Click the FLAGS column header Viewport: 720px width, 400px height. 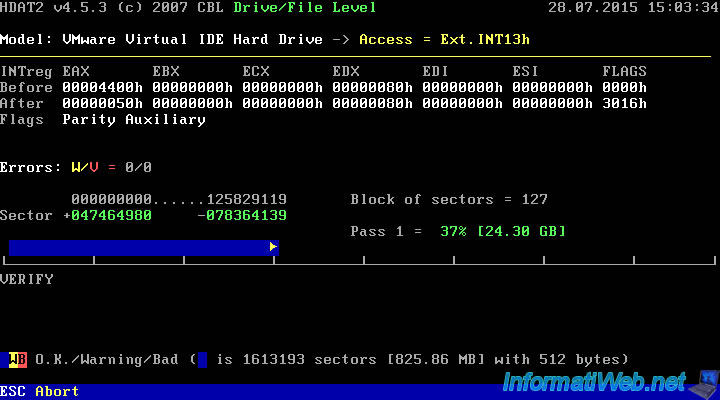[x=624, y=72]
